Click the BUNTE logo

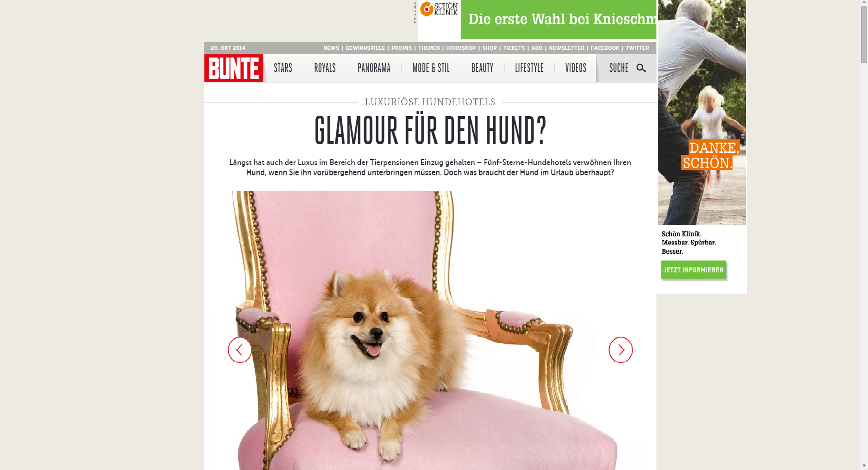234,68
